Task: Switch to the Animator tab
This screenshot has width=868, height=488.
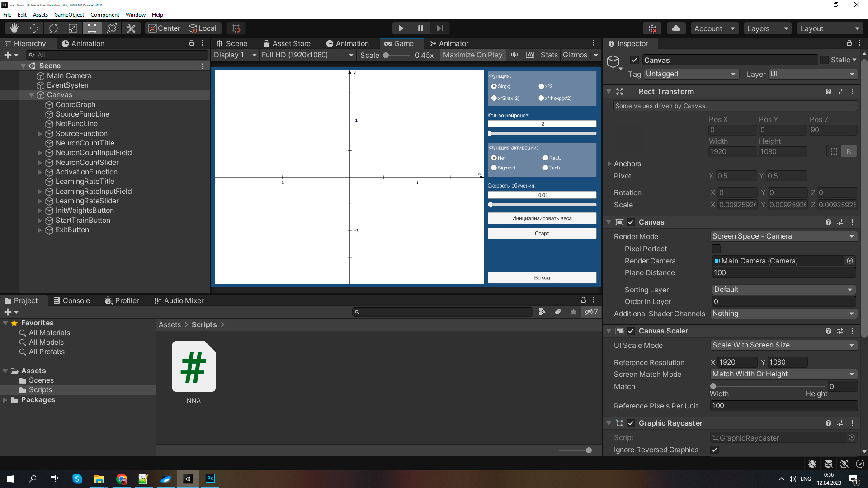Action: (x=449, y=43)
